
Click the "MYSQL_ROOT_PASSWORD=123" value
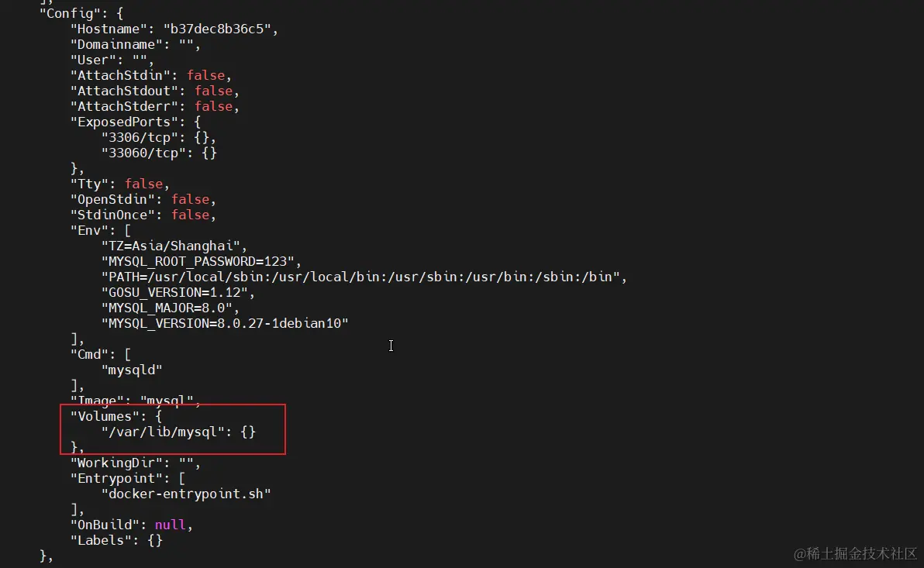point(198,262)
